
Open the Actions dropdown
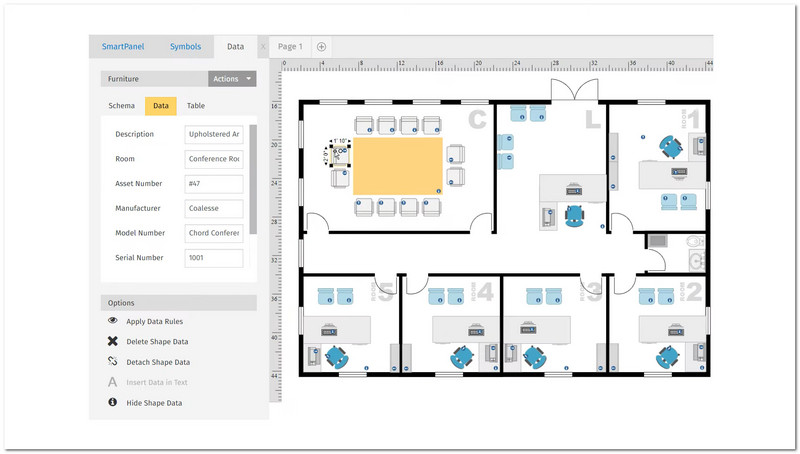[232, 79]
